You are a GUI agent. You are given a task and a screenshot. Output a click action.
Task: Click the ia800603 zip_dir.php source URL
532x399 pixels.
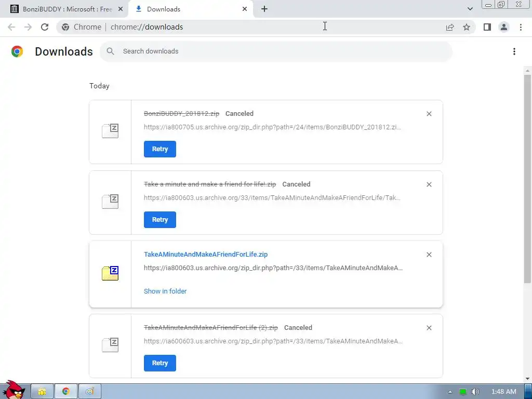[273, 268]
